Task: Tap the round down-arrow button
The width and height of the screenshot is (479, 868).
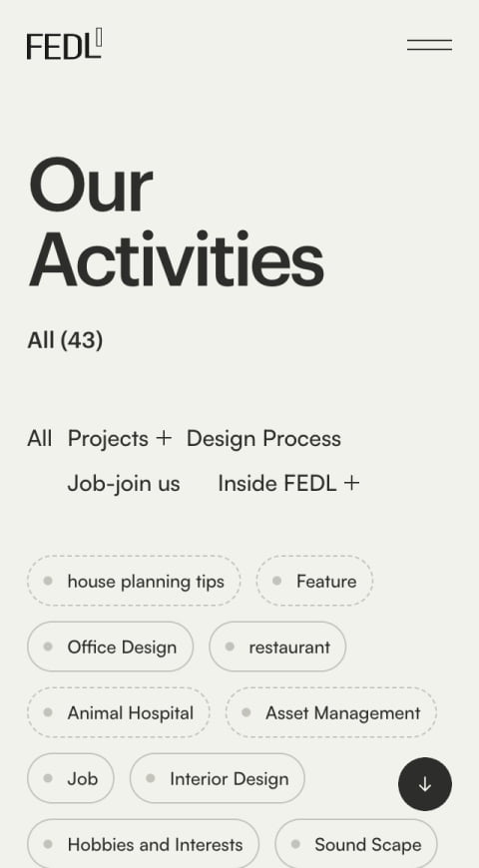Action: [x=425, y=784]
